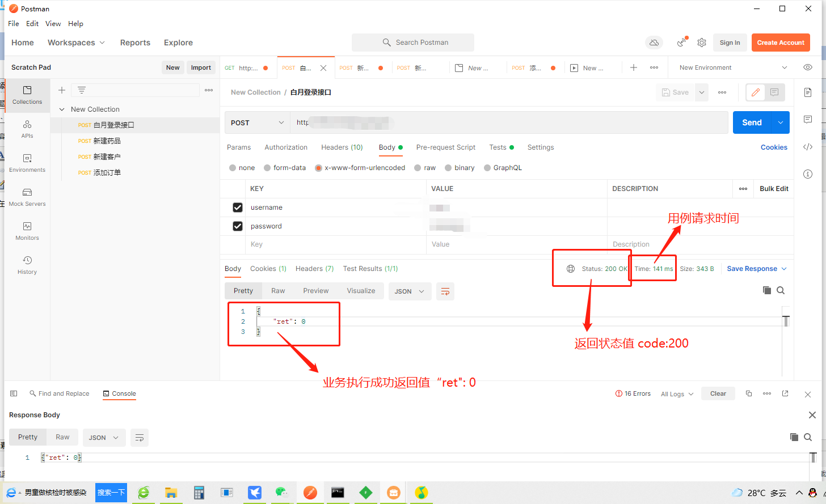Open the View menu
Image resolution: width=826 pixels, height=504 pixels.
(53, 24)
